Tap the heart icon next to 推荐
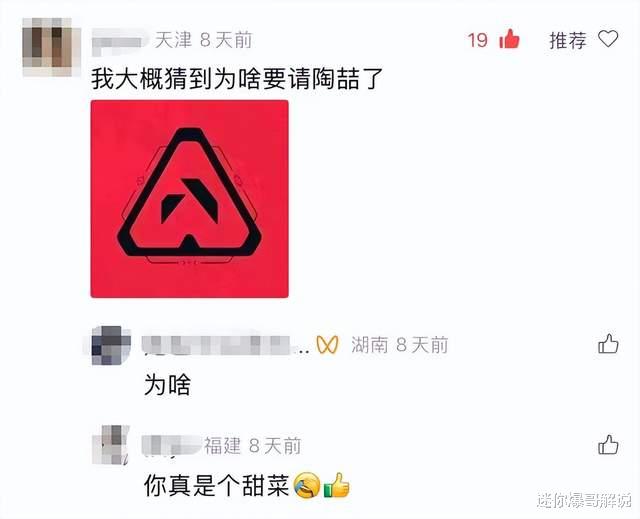This screenshot has height=519, width=640. [x=608, y=39]
